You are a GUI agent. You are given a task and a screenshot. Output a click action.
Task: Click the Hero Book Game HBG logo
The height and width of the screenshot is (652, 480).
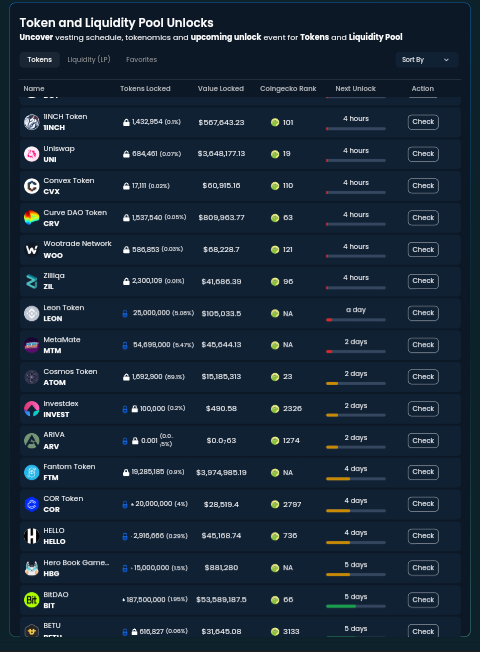point(32,568)
